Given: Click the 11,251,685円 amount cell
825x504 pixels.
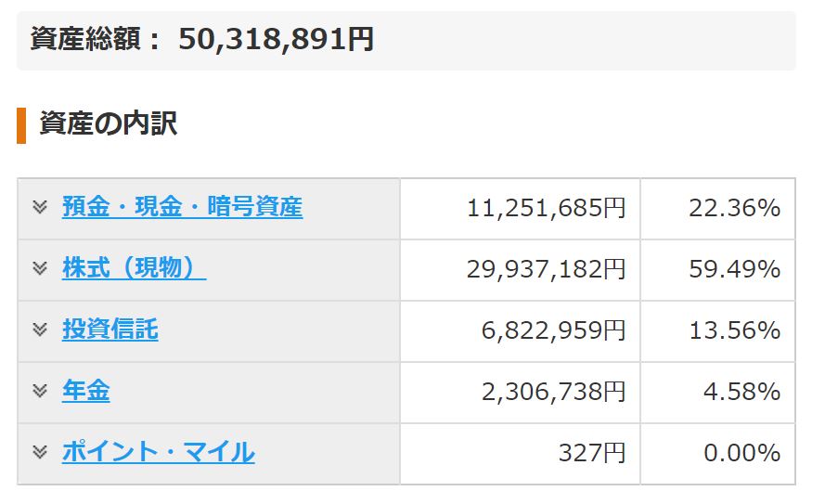Looking at the screenshot, I should 520,209.
